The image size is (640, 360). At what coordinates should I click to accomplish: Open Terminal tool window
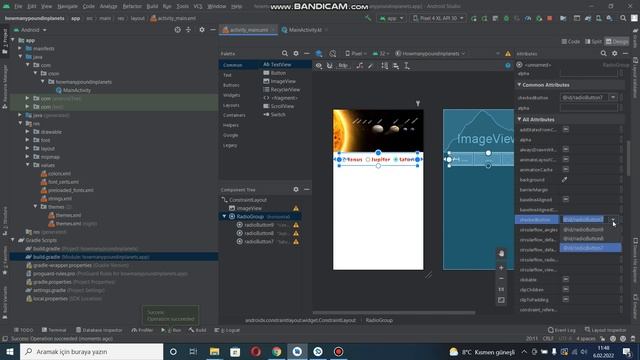click(x=54, y=330)
